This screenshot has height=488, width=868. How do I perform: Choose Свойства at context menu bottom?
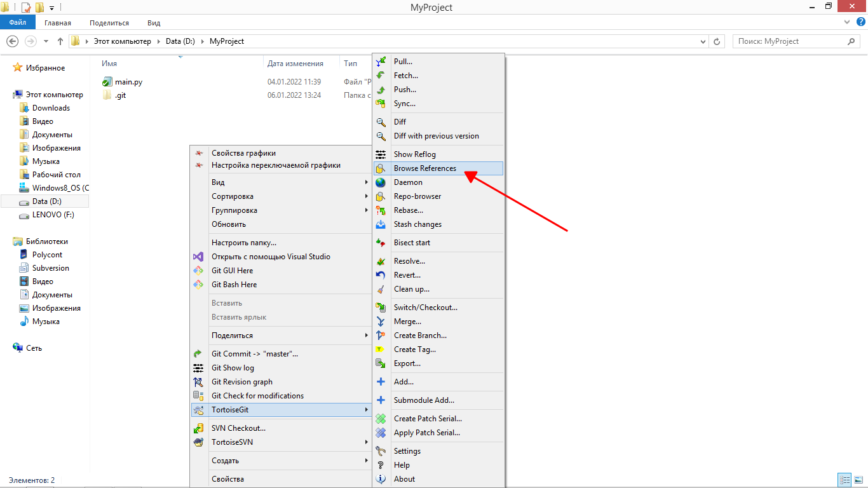281,479
